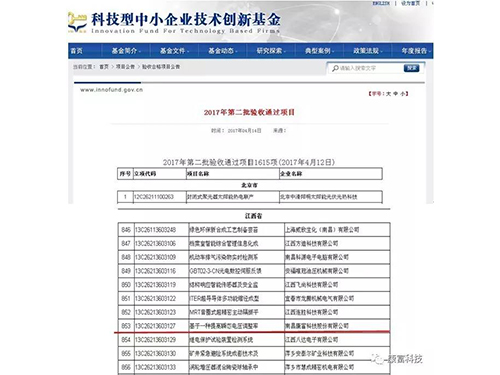Click row number 853
The width and height of the screenshot is (500, 375).
(x=126, y=326)
